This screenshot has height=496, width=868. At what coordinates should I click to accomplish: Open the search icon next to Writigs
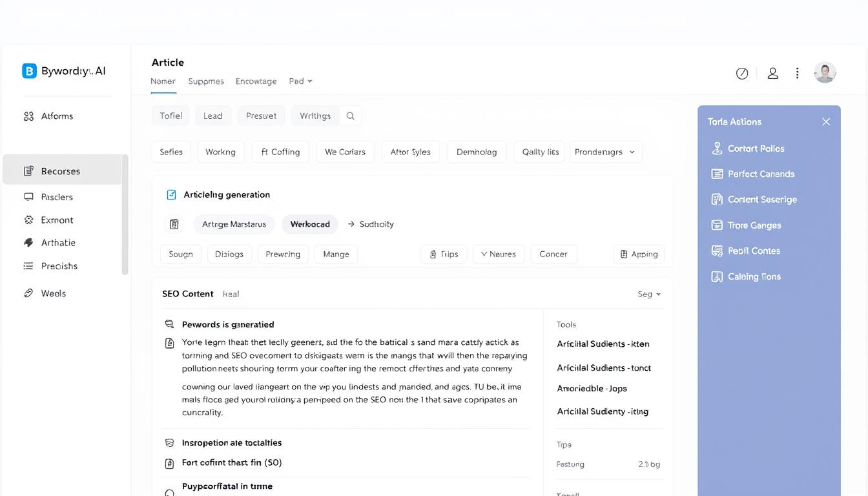tap(350, 116)
